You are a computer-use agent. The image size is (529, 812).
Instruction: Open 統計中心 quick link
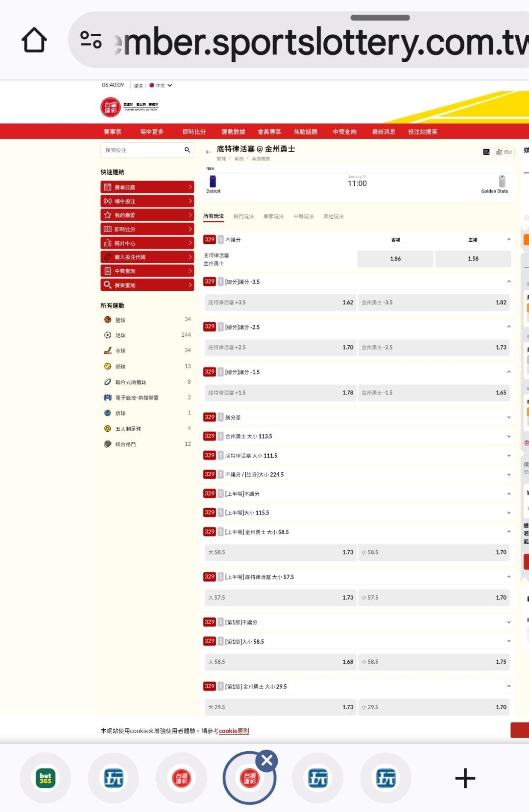coord(147,243)
